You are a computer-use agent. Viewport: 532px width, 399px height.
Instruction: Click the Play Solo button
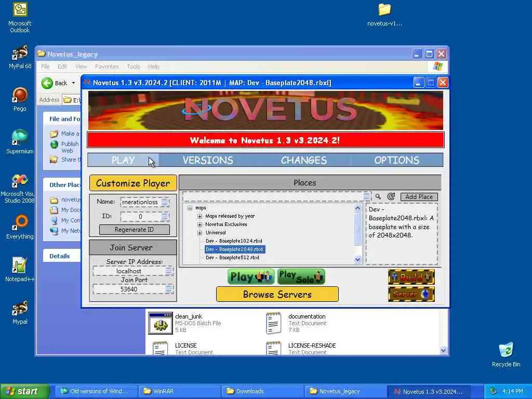[x=301, y=277]
